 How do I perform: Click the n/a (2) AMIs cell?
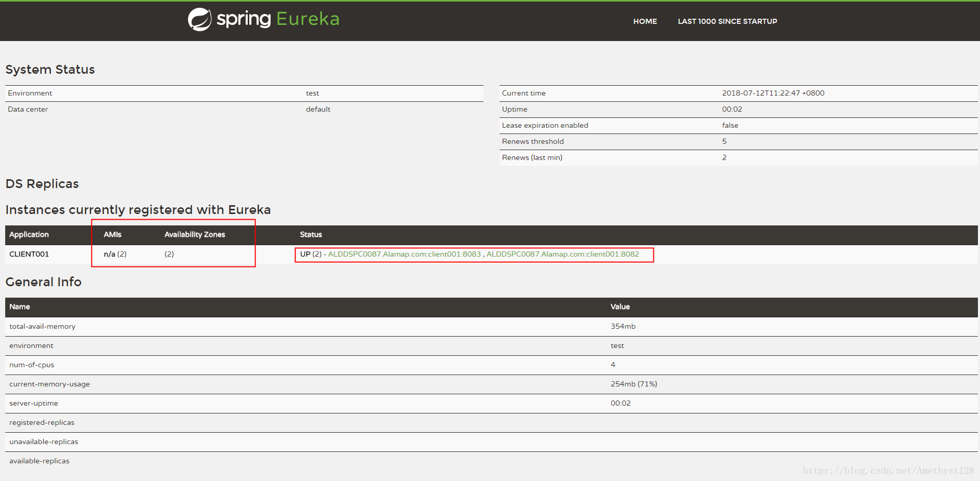(115, 254)
